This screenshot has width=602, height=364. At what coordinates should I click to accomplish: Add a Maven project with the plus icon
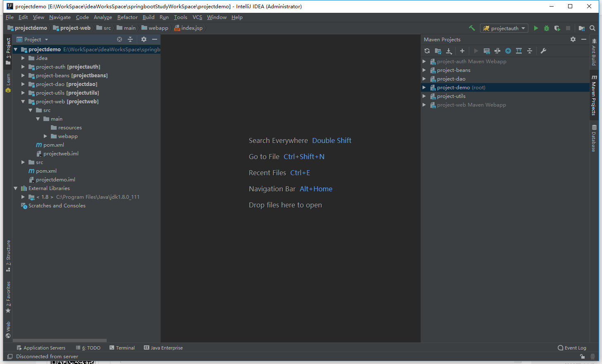point(462,51)
